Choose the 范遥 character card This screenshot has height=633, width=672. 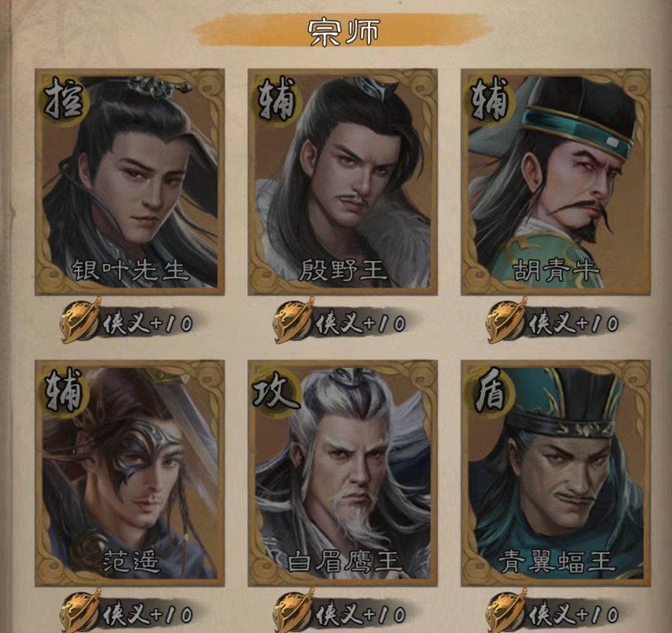[130, 473]
